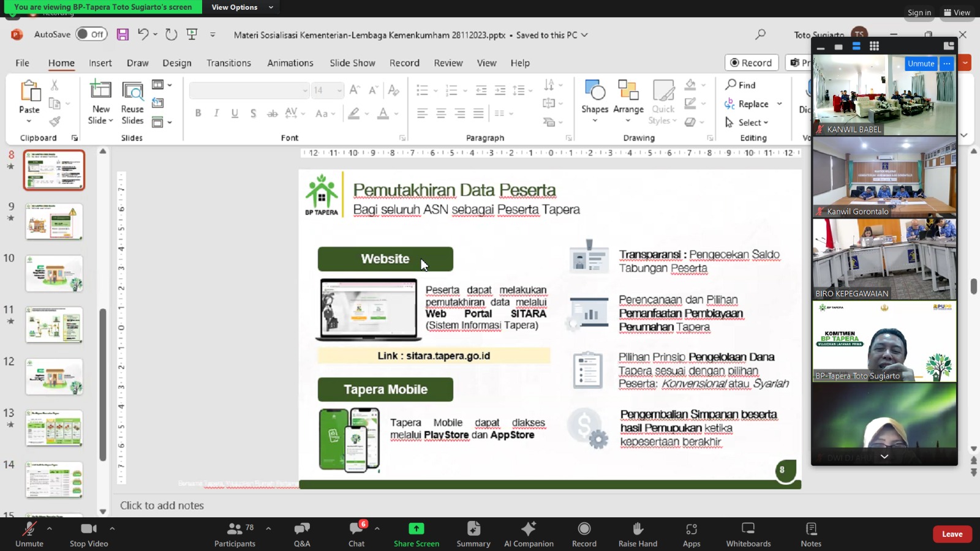
Task: Open the Replace dropdown arrow
Action: pyautogui.click(x=780, y=104)
